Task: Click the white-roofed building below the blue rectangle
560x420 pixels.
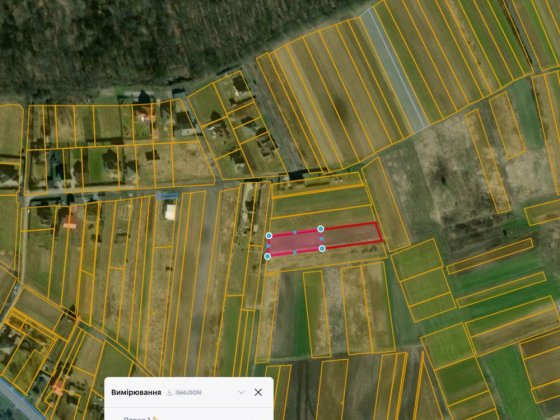Action: pos(170,212)
